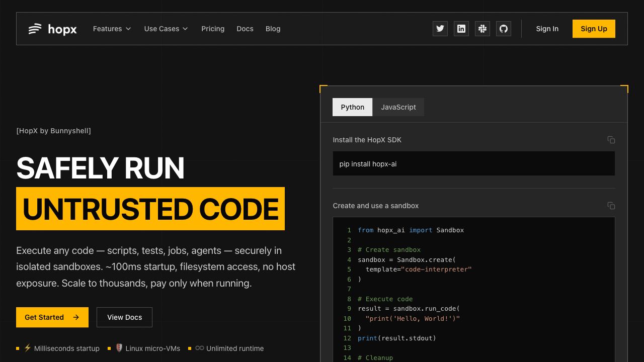
Task: Click the 'Linux micro-VMs' feature text
Action: (x=153, y=348)
